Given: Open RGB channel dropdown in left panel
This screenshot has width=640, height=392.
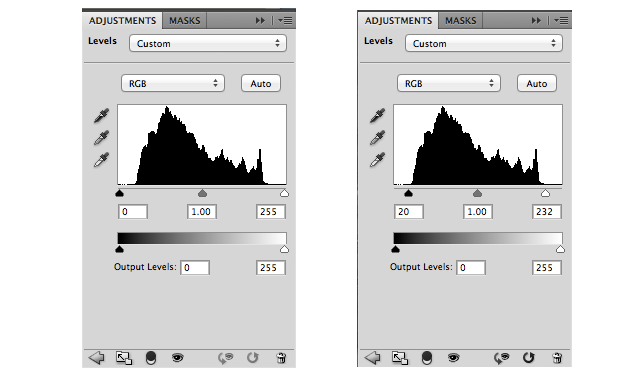Looking at the screenshot, I should click(173, 83).
